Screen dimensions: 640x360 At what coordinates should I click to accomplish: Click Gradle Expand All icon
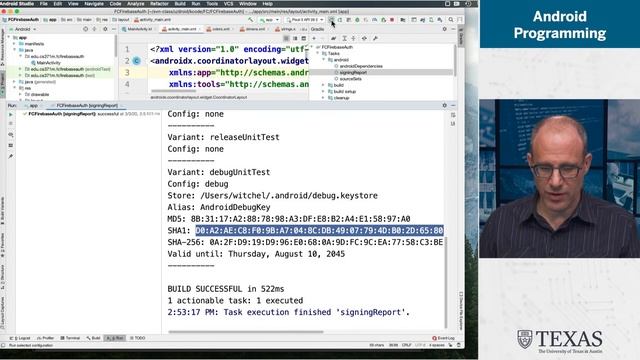tap(344, 38)
